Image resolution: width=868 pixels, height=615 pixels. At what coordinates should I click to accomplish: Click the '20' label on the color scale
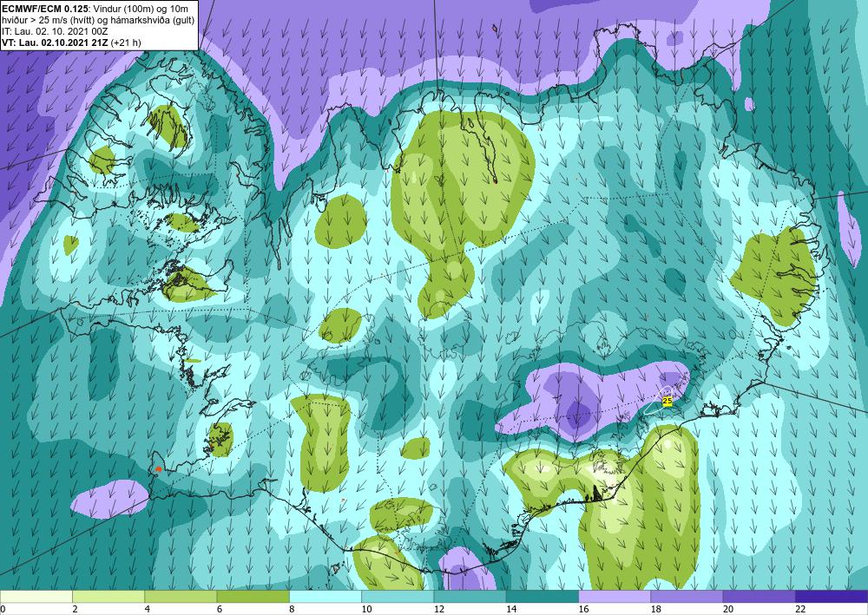[728, 609]
